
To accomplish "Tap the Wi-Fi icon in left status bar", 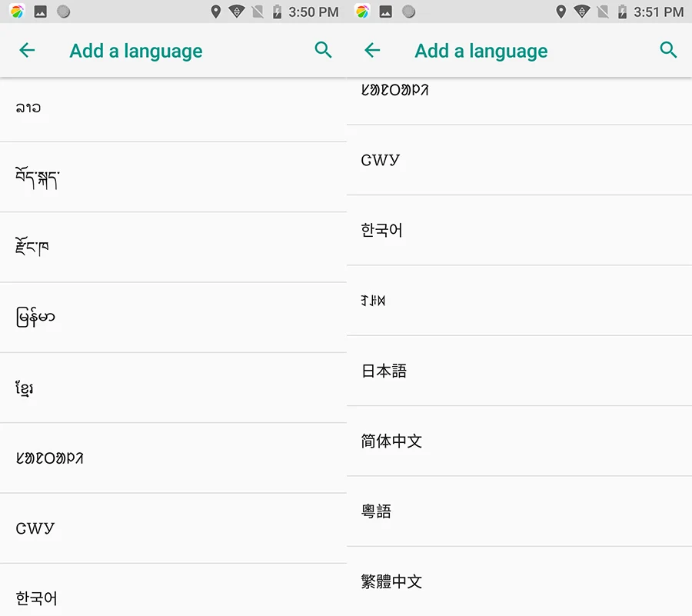I will click(237, 12).
